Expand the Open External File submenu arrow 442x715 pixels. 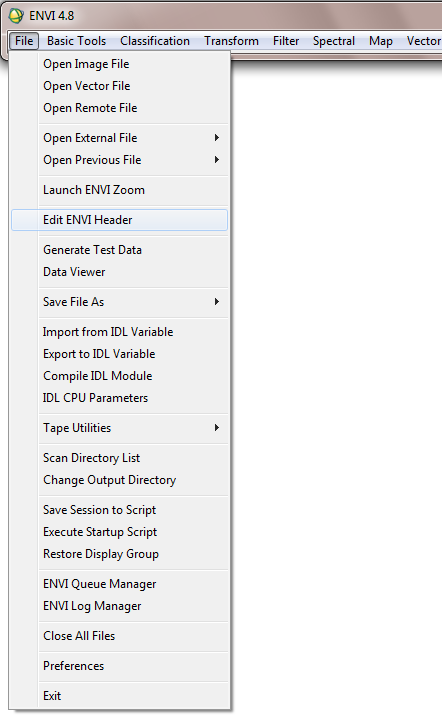(217, 138)
